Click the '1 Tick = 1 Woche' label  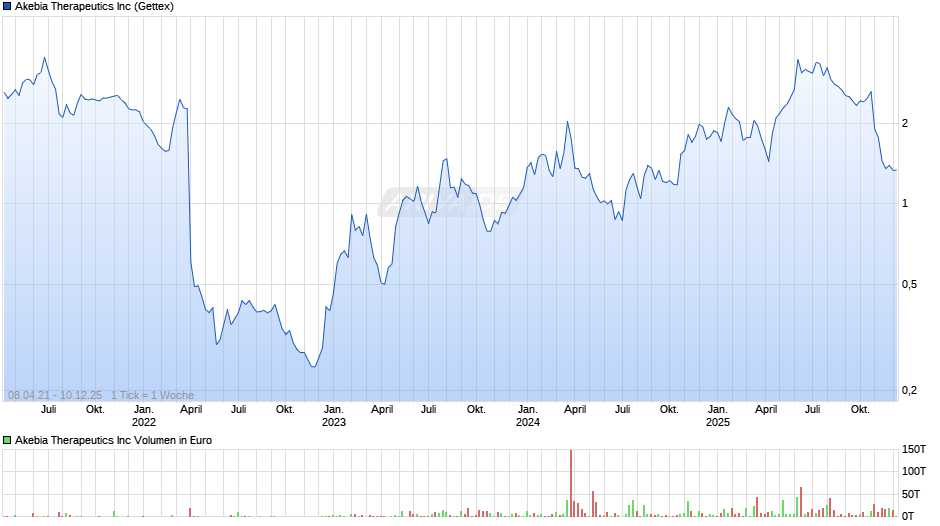(x=152, y=395)
